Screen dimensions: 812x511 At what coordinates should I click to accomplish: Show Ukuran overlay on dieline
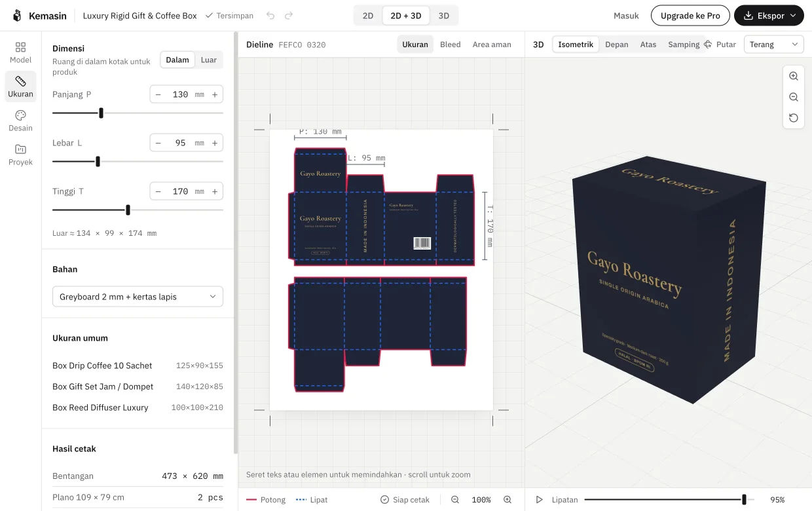tap(415, 45)
